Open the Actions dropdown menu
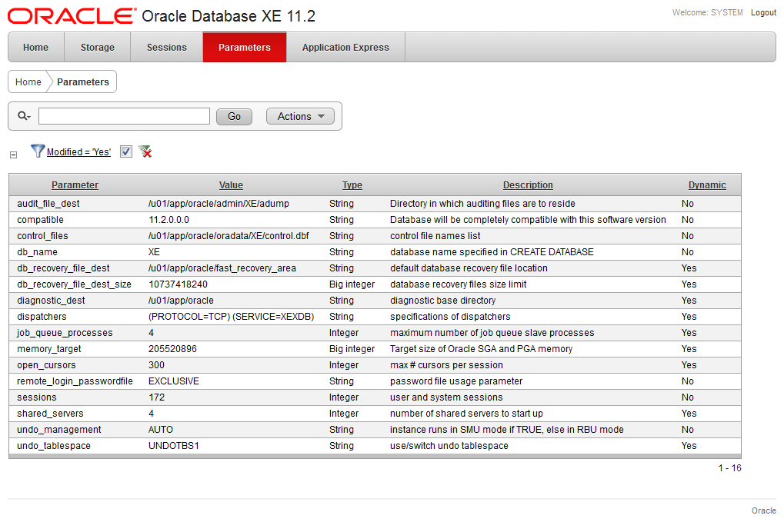The image size is (784, 532). 300,116
